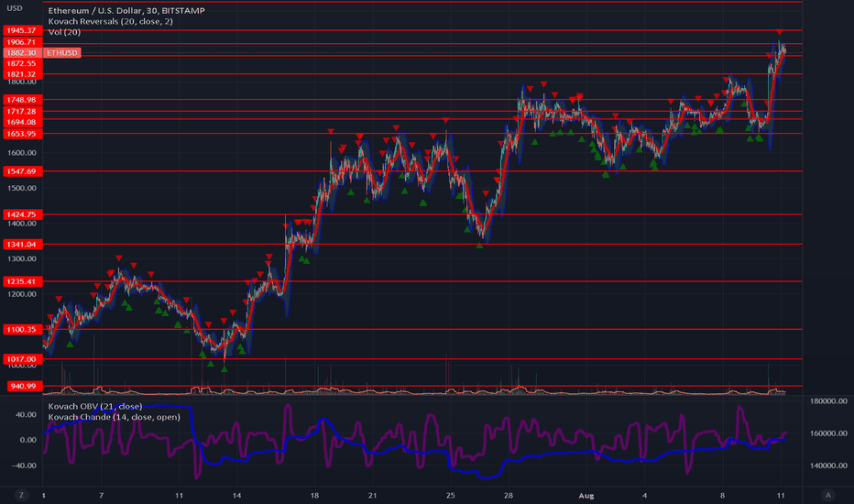Click the 1300.00 tick on price axis
The height and width of the screenshot is (504, 854).
(x=22, y=258)
